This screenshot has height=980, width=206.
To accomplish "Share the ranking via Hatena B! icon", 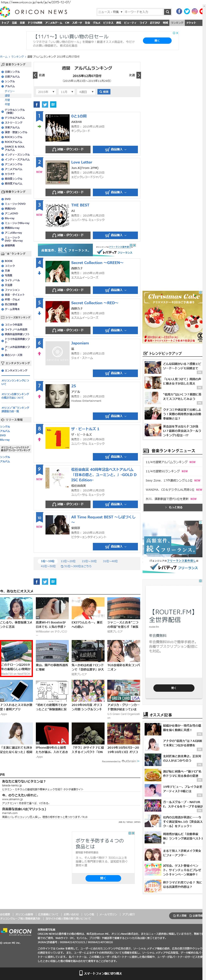I will [x=53, y=105].
